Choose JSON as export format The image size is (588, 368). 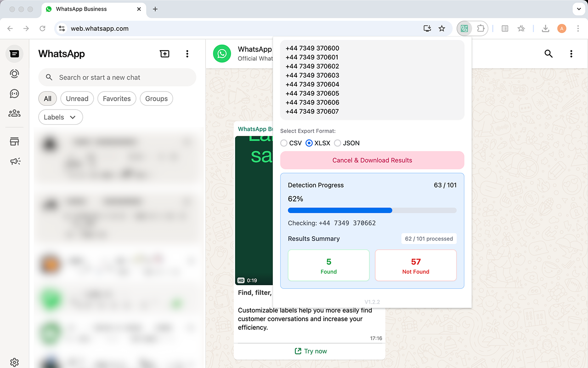(x=337, y=143)
